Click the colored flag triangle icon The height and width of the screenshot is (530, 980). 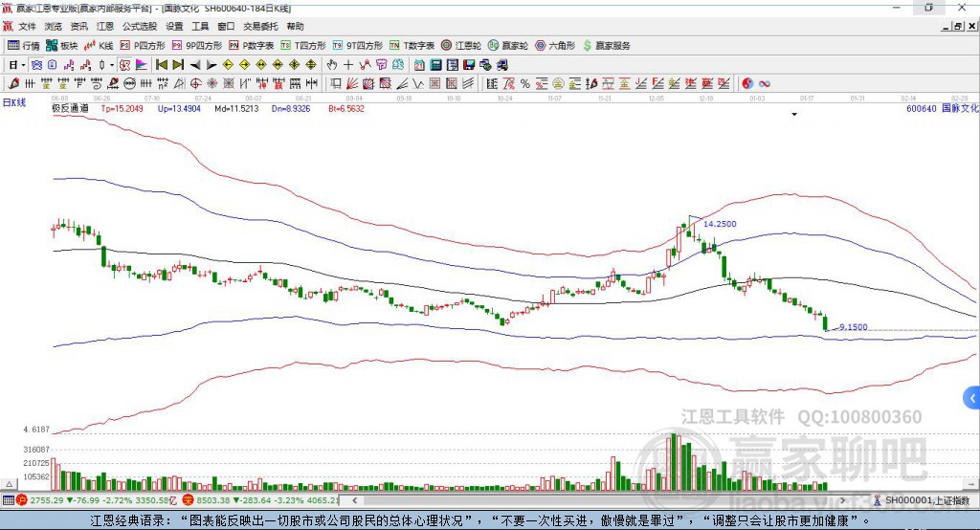point(142,65)
